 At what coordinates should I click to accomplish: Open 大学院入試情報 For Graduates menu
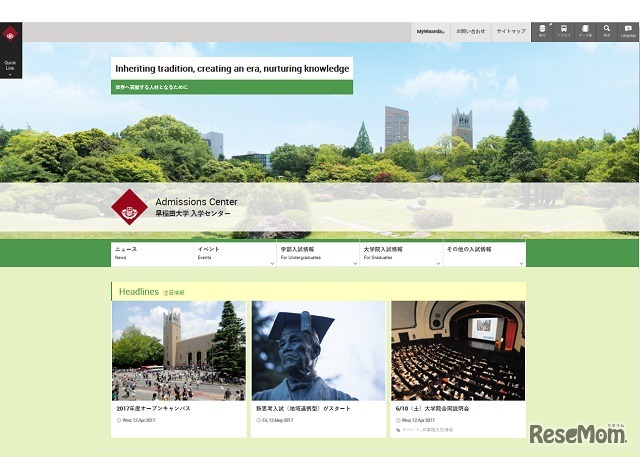point(401,254)
